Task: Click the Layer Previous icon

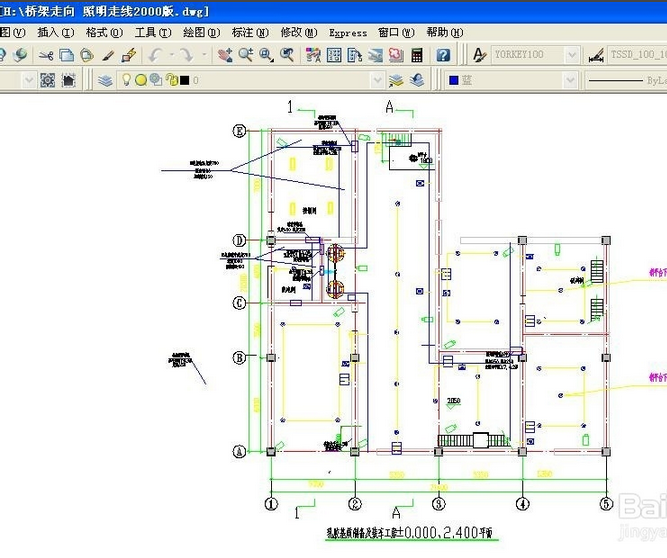Action: [x=417, y=80]
